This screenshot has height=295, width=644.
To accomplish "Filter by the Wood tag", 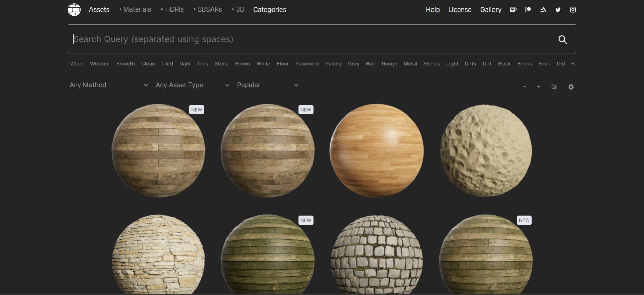I will (x=77, y=64).
